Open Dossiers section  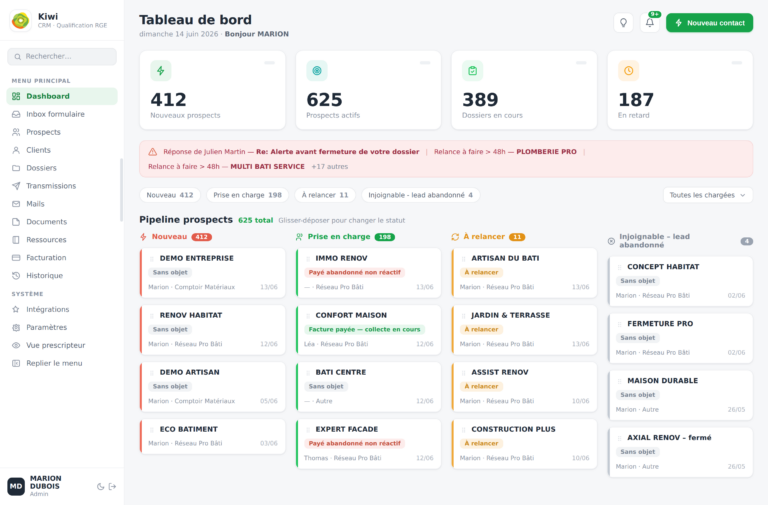coord(62,168)
